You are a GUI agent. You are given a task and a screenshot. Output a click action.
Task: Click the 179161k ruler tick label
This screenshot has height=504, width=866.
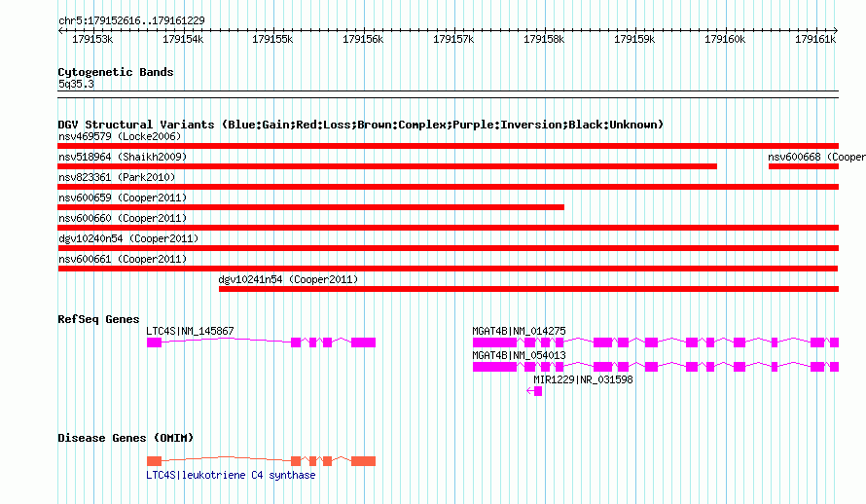815,39
